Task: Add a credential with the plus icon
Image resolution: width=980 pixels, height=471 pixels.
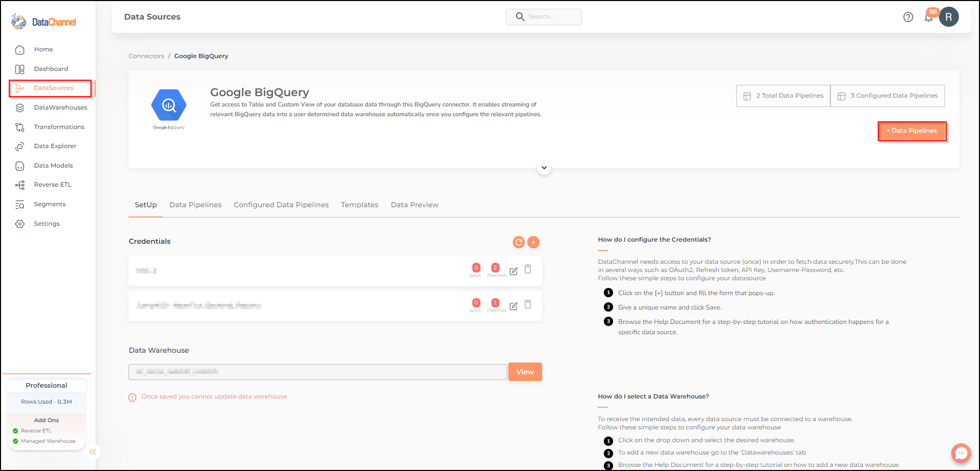Action: tap(533, 242)
